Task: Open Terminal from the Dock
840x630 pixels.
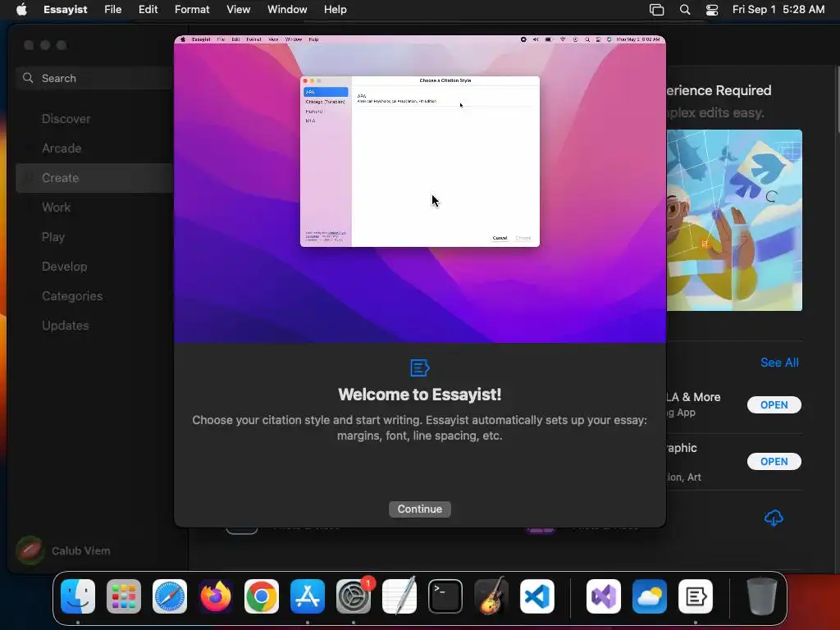Action: [445, 596]
